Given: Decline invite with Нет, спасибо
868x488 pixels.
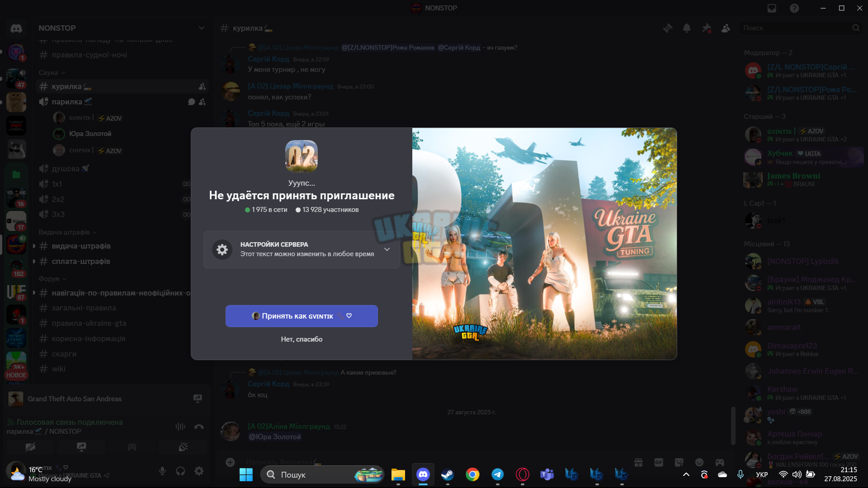Looking at the screenshot, I should point(302,339).
